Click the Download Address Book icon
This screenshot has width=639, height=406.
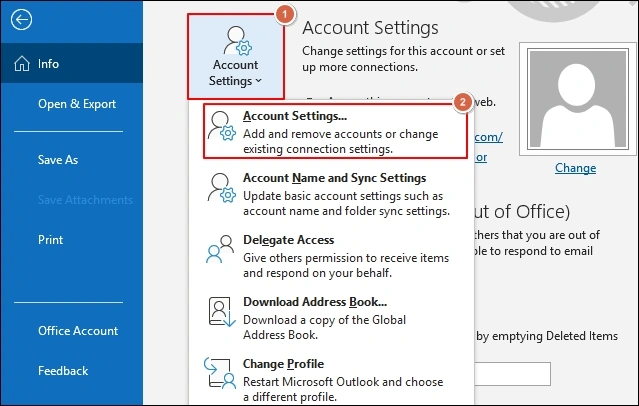[x=222, y=311]
